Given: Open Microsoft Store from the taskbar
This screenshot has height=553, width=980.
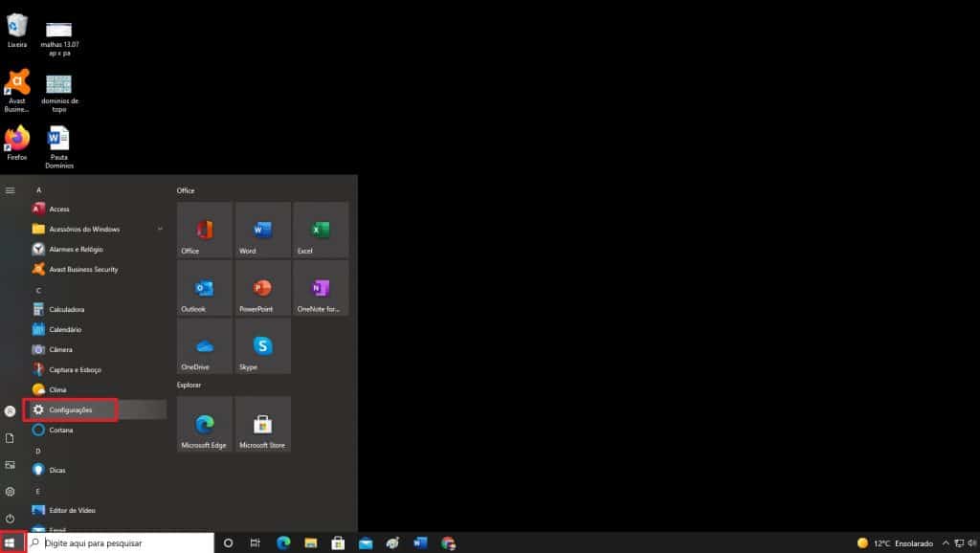Looking at the screenshot, I should point(338,543).
